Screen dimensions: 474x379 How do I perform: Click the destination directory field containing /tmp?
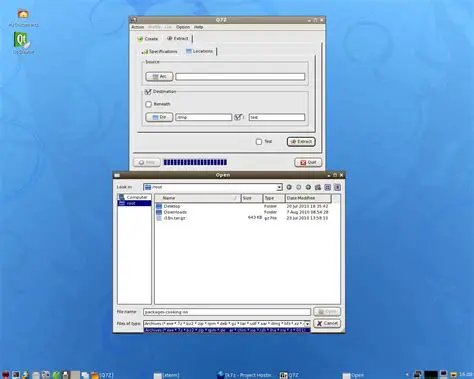[x=203, y=117]
